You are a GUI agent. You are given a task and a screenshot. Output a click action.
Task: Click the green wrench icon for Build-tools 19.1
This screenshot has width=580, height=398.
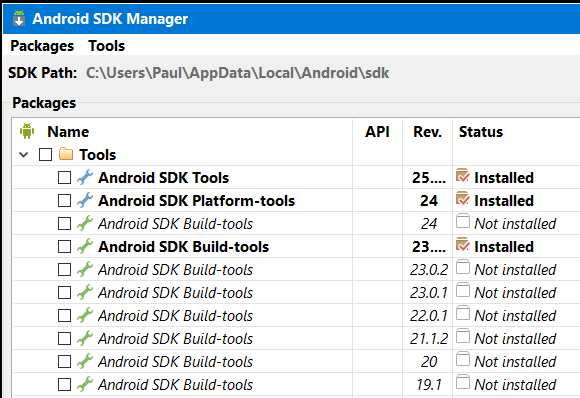85,384
